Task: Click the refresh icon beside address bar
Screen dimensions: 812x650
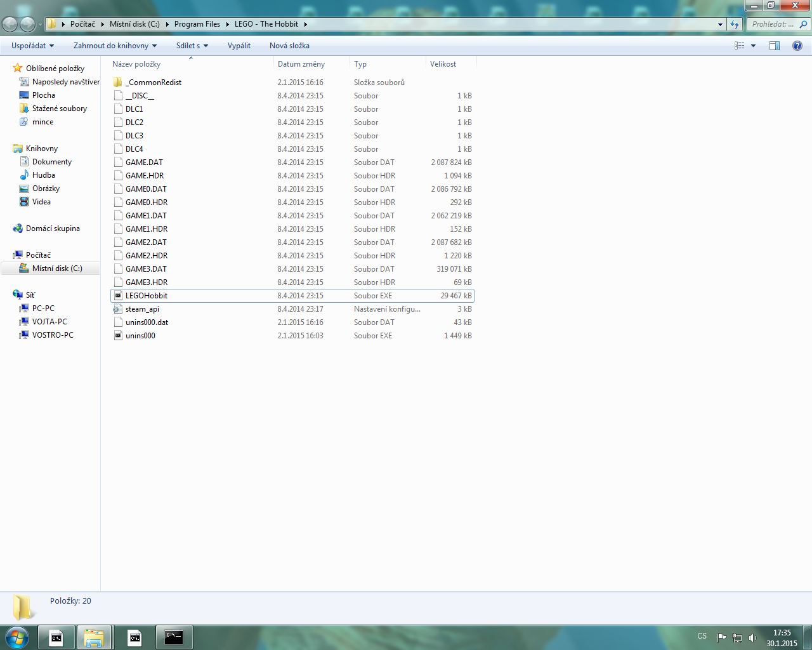Action: (735, 24)
